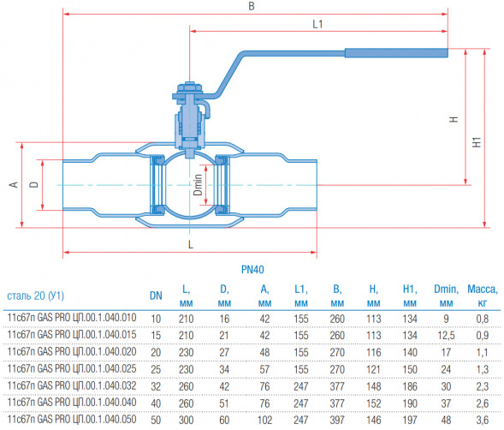Click the H value 116 in the DN 20 row

coord(373,353)
